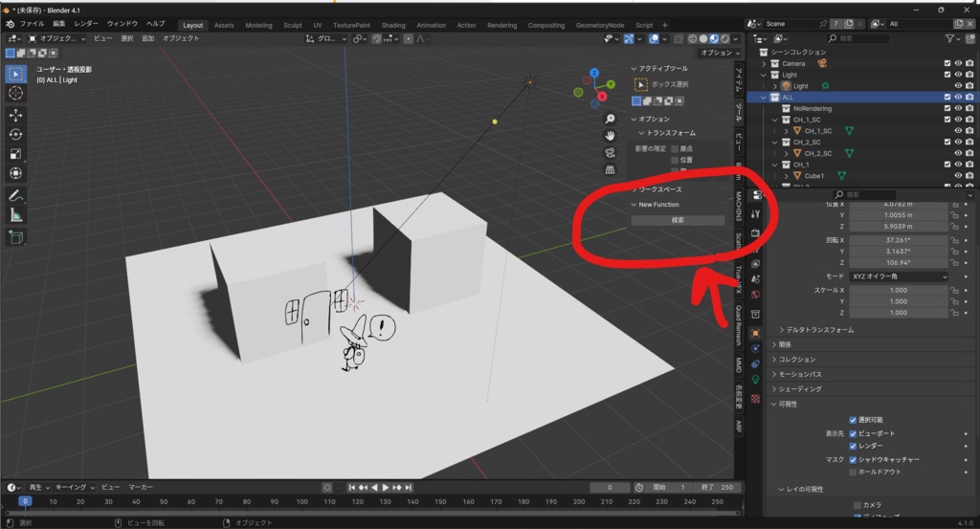Click the zoom view magnifier icon
Image resolution: width=980 pixels, height=529 pixels.
coord(610,119)
